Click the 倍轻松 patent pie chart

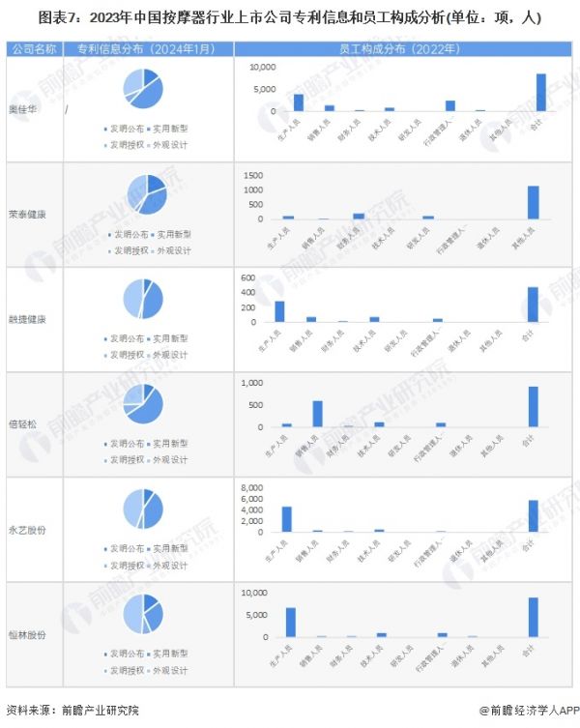tap(143, 404)
